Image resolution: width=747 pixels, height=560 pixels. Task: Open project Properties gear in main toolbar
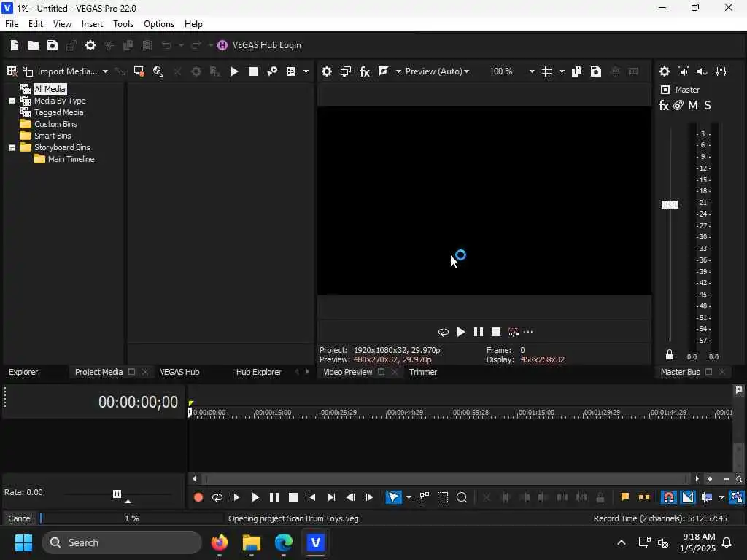[90, 45]
